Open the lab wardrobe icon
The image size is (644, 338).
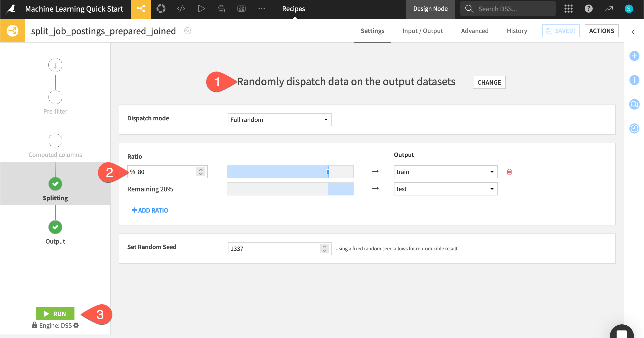[x=221, y=9]
